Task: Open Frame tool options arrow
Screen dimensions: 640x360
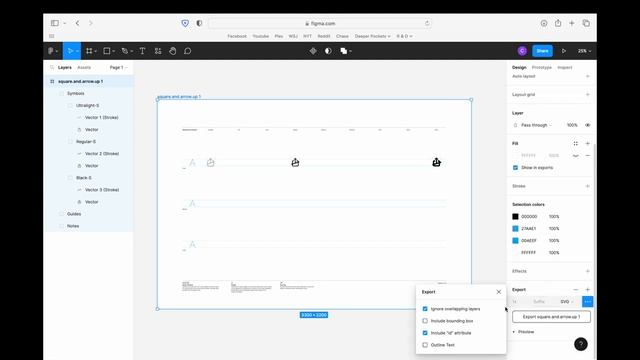Action: [96, 51]
